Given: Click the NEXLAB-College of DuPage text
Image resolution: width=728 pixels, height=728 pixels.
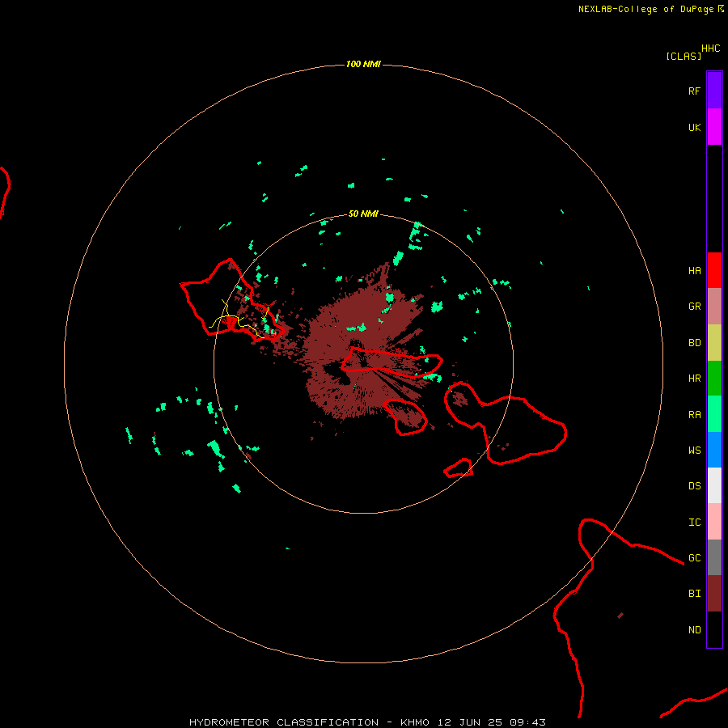Looking at the screenshot, I should [645, 9].
